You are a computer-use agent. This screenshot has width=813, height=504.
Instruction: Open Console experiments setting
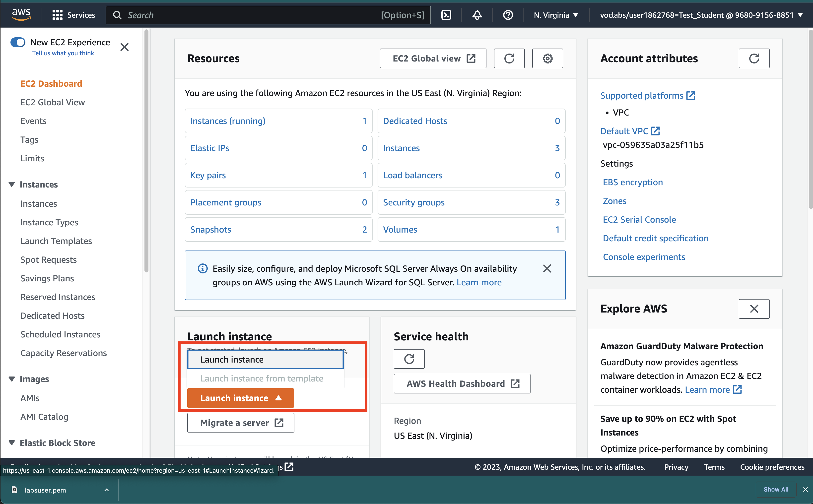tap(644, 257)
